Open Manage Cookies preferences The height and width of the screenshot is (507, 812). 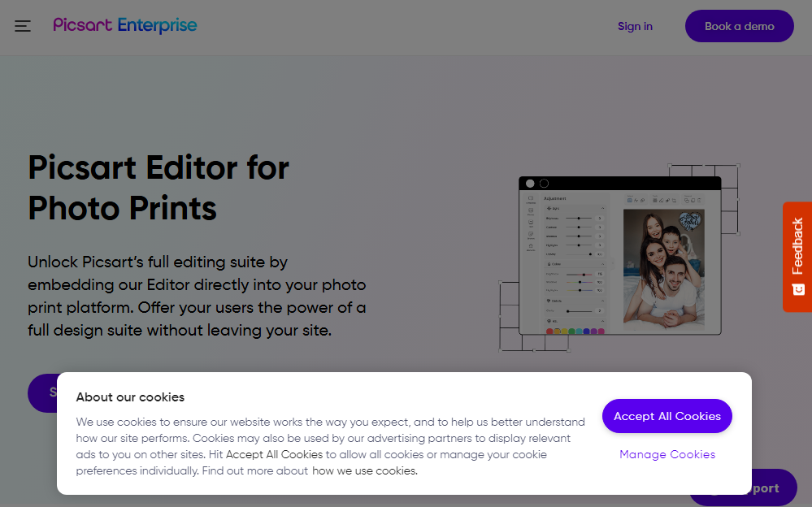[x=667, y=454]
